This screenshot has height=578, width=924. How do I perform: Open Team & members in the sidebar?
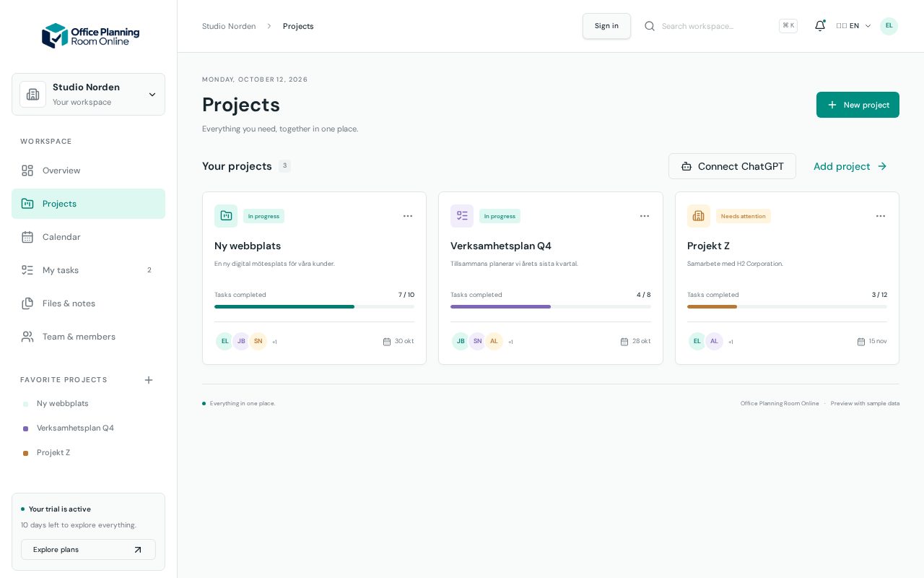pos(88,337)
